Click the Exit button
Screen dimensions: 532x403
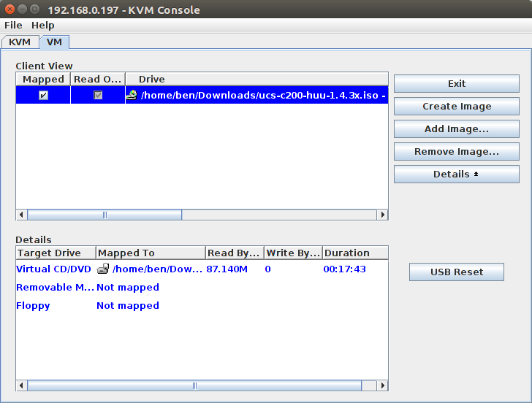coord(456,84)
